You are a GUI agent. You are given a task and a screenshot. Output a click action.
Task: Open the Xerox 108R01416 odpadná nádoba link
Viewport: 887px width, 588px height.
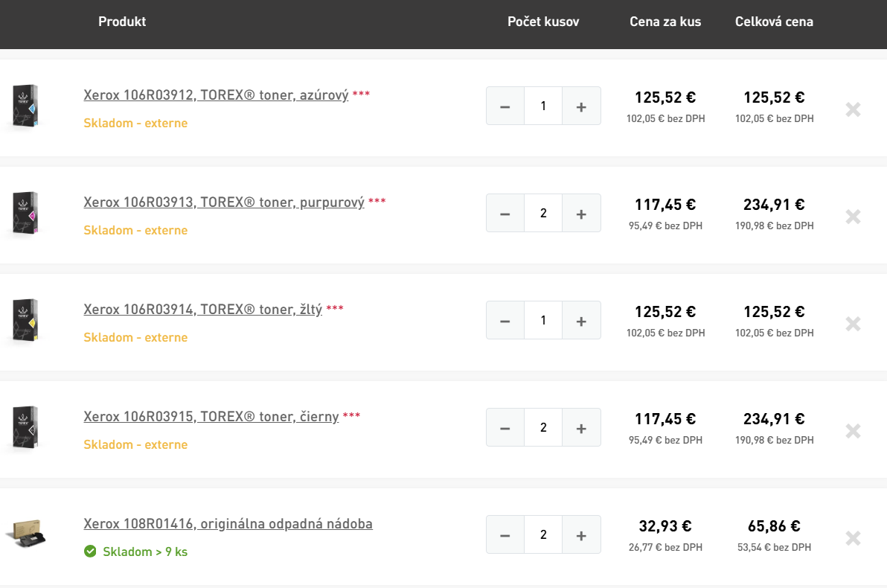pyautogui.click(x=228, y=523)
